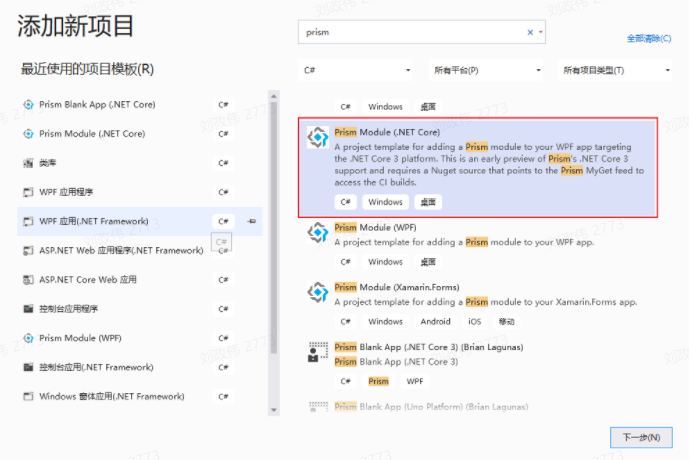Click the recent templates scrollbar down arrow
The width and height of the screenshot is (689, 460).
(274, 410)
